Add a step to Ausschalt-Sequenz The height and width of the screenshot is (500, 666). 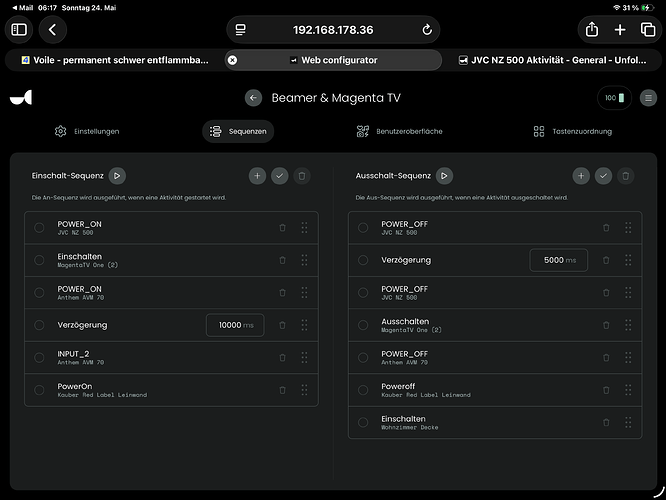(581, 176)
